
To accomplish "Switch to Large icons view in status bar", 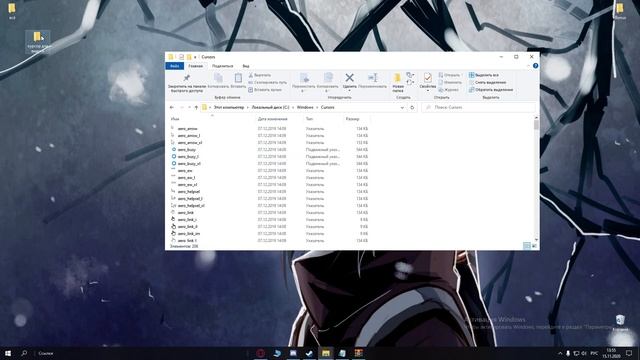I will pos(534,246).
